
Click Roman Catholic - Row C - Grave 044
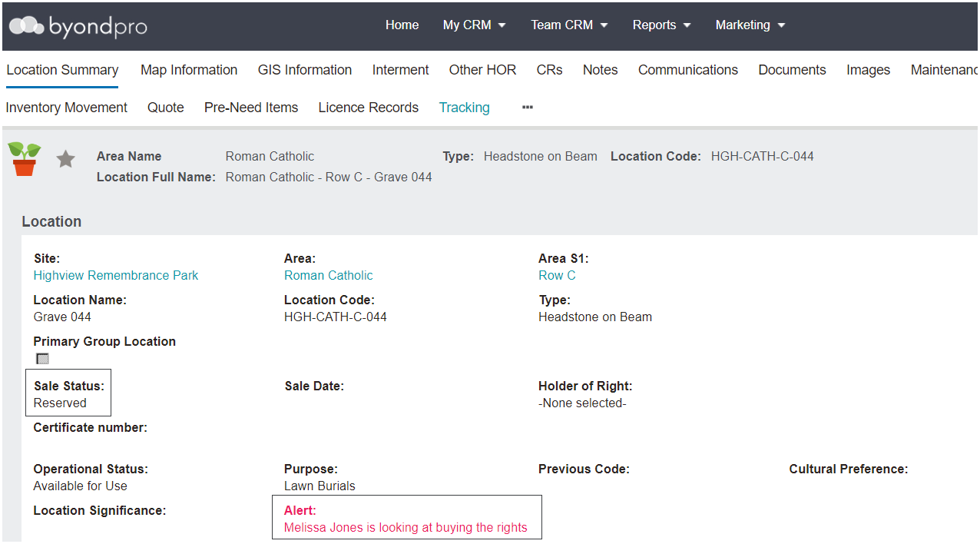coord(329,177)
